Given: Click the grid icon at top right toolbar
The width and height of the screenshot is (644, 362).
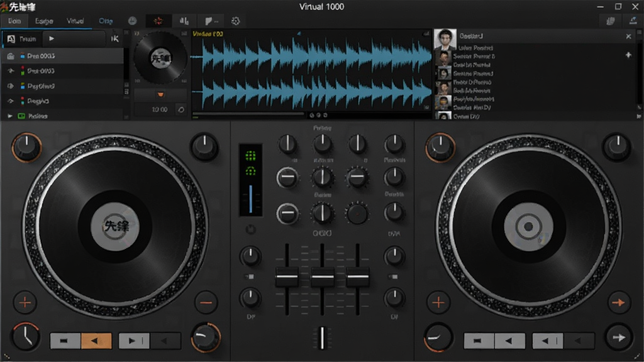Looking at the screenshot, I should point(611,21).
